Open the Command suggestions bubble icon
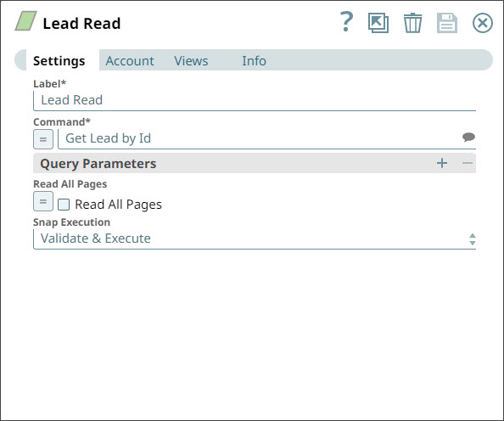Image resolution: width=504 pixels, height=421 pixels. 468,137
